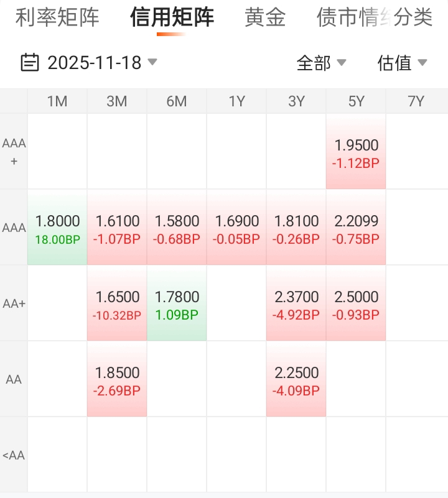
Task: Click the AA 3Y cell 2.2500
Action: coord(296,379)
